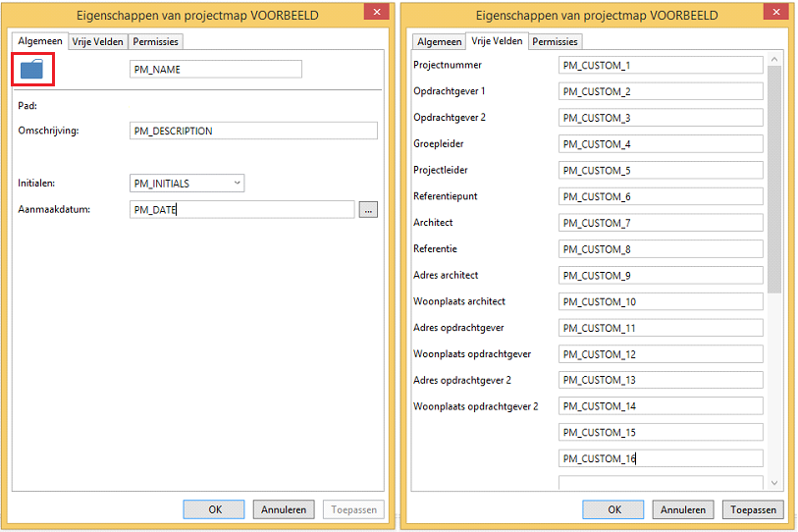Open Permissies tab in left dialog
The image size is (798, 532).
tap(156, 42)
